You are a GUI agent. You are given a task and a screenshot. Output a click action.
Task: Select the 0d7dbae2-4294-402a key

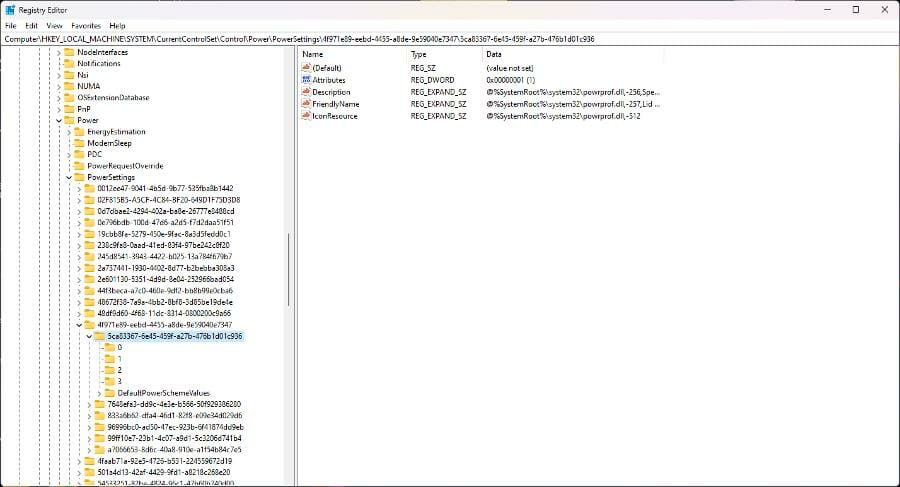pos(166,211)
